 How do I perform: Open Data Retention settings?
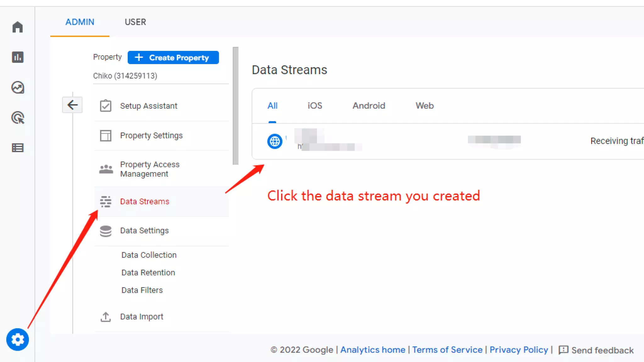point(148,272)
